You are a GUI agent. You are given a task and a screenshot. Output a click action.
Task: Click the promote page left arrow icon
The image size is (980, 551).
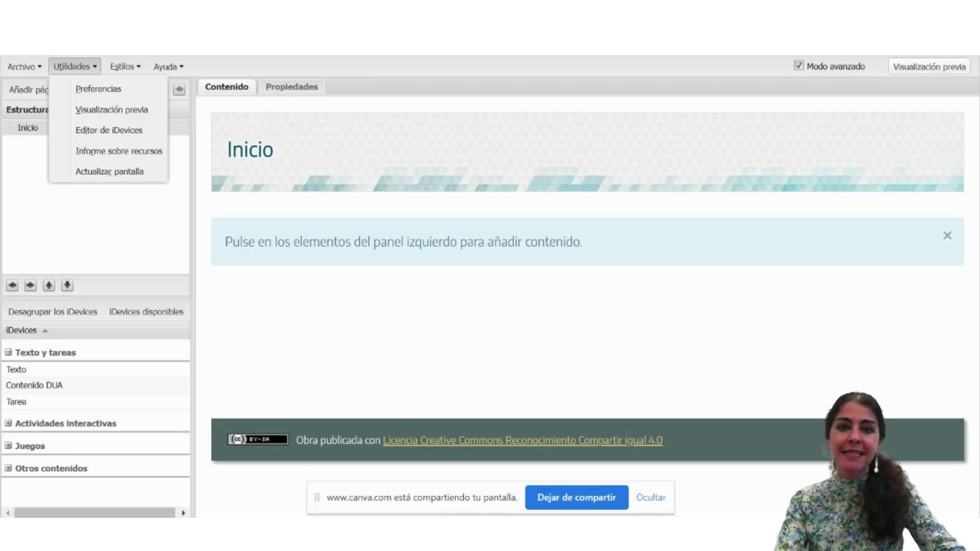pos(12,285)
